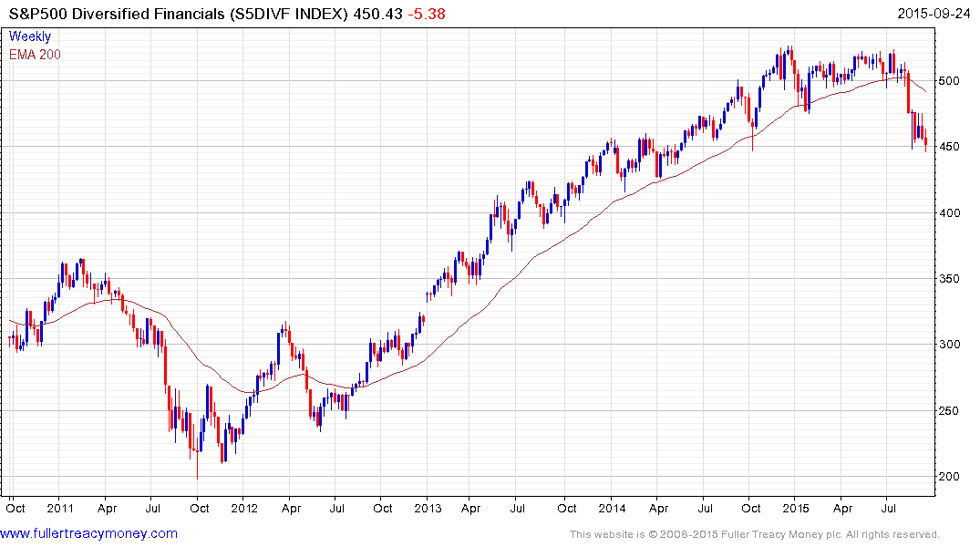This screenshot has width=980, height=547.
Task: Click the copyright notice 'Fuller Treacy Money plc'
Action: pyautogui.click(x=781, y=534)
